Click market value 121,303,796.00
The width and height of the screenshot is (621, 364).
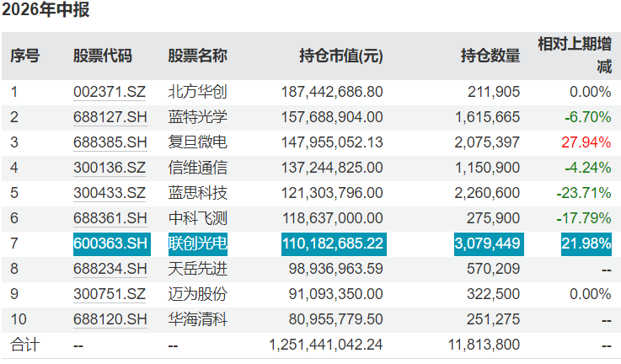pyautogui.click(x=332, y=193)
